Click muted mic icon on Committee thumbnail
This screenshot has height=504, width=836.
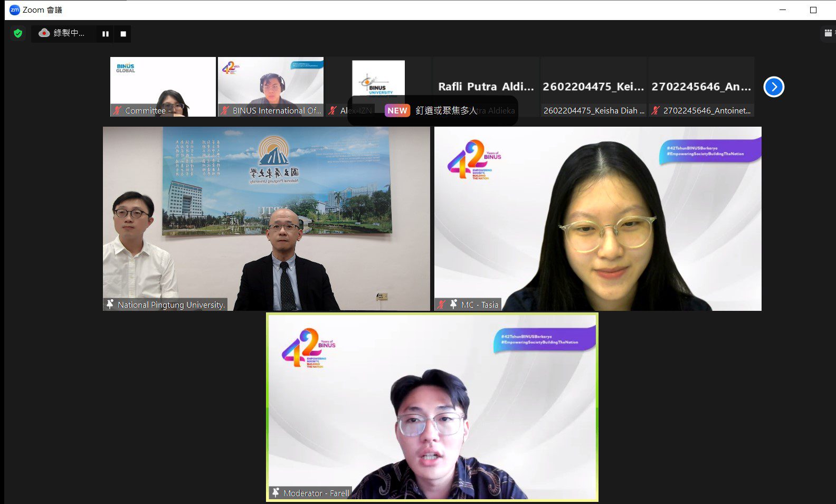point(117,110)
